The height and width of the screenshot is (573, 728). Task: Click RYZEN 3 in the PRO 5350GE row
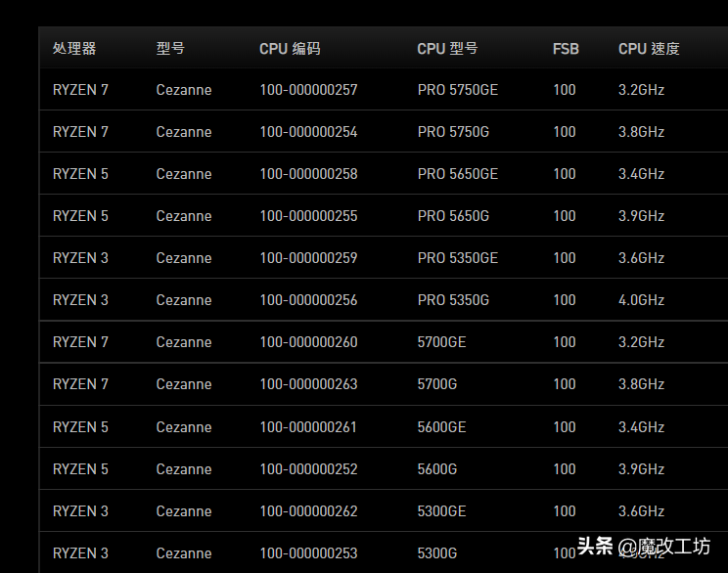point(80,258)
